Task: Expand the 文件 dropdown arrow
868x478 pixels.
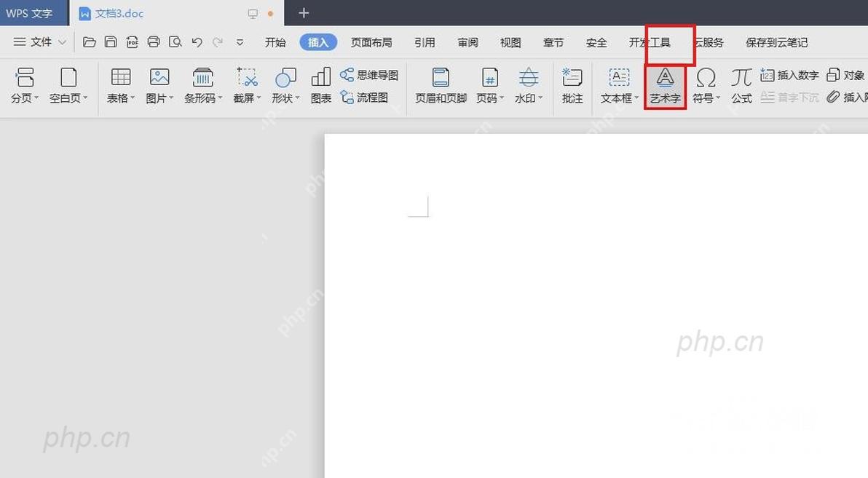Action: tap(62, 42)
